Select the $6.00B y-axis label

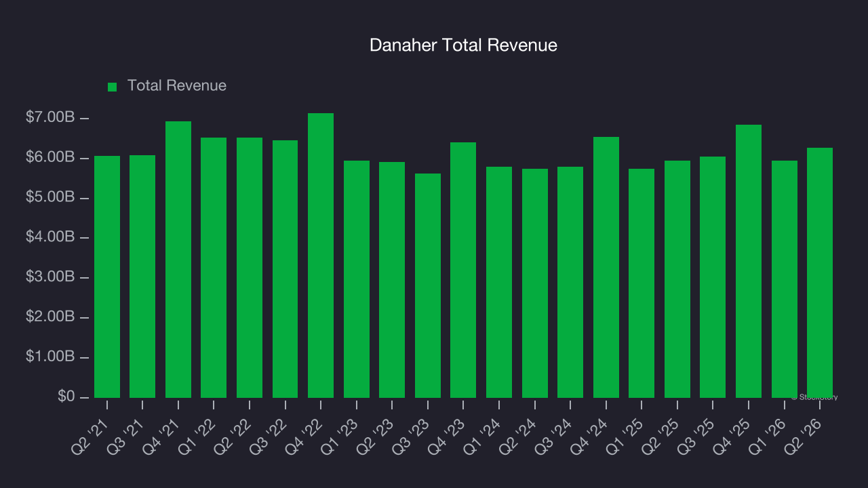coord(50,158)
